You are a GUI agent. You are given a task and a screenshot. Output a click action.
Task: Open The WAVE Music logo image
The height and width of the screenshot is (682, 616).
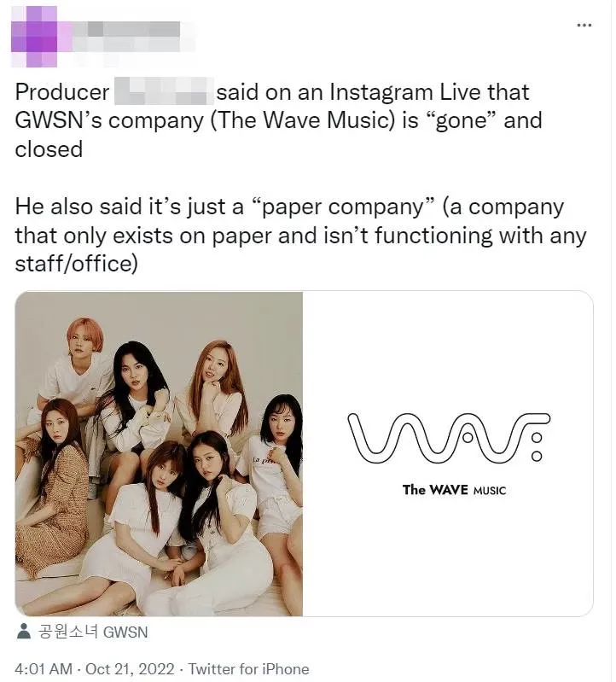coord(448,453)
